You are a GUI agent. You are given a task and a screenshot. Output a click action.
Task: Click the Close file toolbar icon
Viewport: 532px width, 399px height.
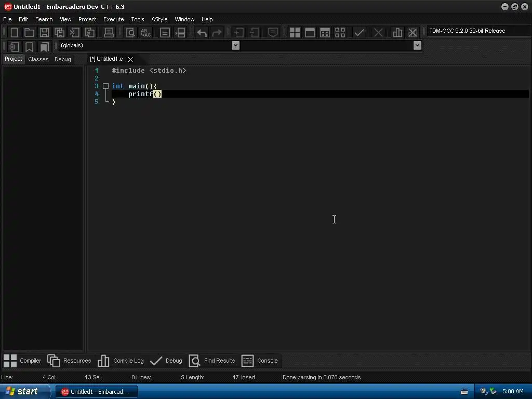(74, 33)
